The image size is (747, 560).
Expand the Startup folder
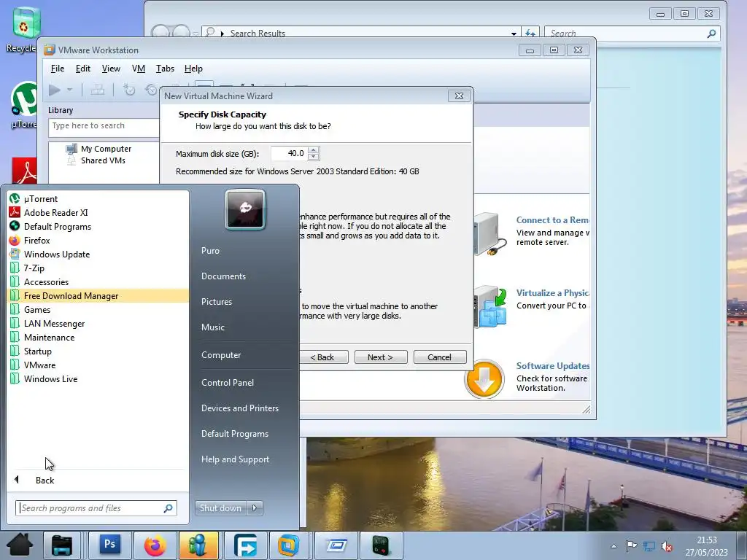98,351
